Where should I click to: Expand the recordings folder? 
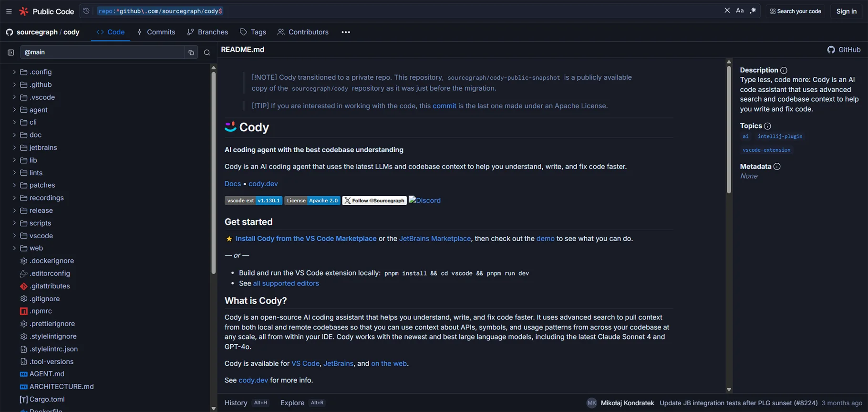(x=14, y=198)
